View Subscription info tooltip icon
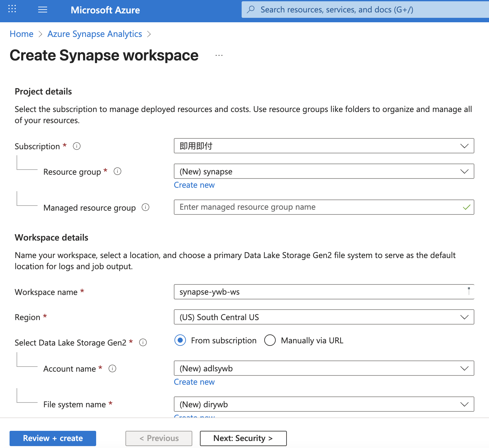Viewport: 489px width, 448px height. (76, 146)
